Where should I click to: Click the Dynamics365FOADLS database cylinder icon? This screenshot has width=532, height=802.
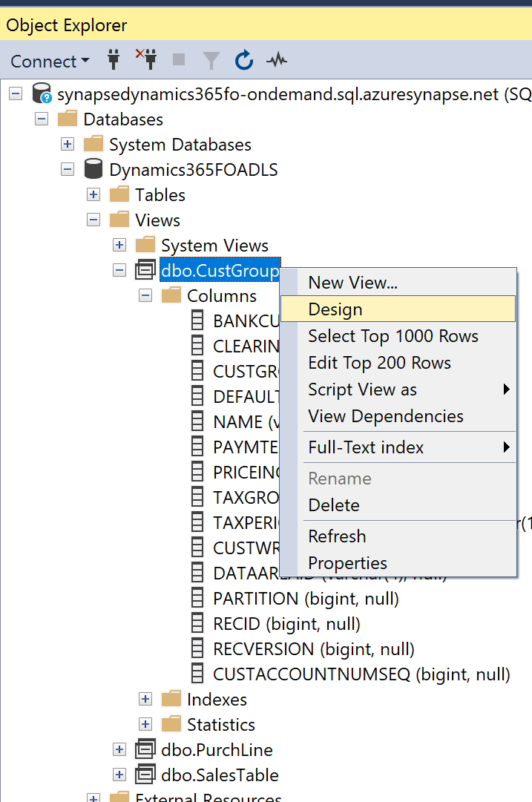[x=93, y=169]
